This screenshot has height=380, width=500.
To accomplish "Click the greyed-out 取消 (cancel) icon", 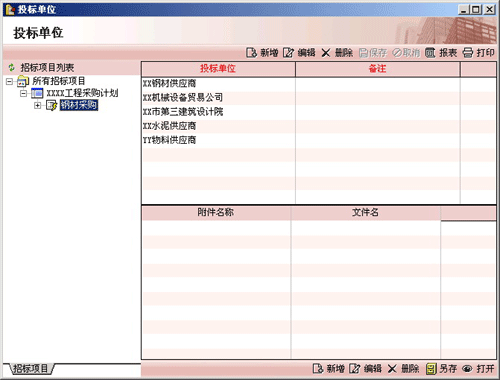I will [397, 53].
